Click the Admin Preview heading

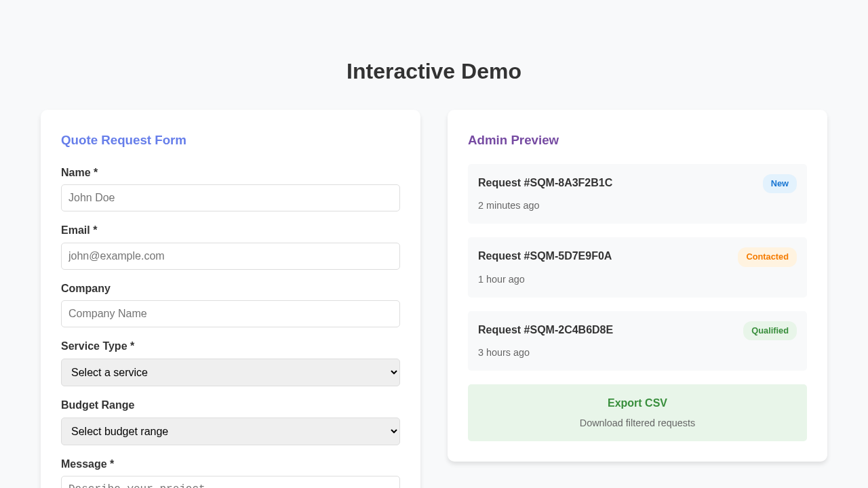coord(513,140)
